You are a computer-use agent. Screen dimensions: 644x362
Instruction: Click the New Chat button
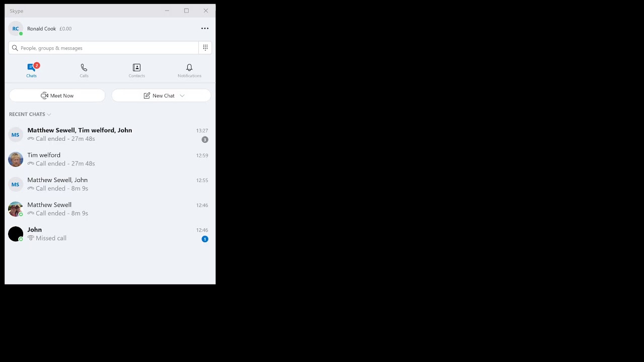coord(161,96)
